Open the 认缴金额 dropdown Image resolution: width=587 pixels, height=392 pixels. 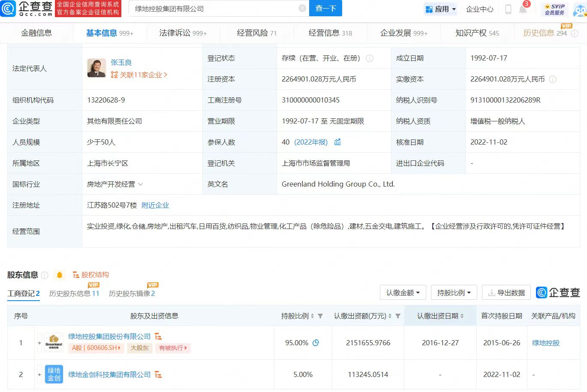(403, 292)
